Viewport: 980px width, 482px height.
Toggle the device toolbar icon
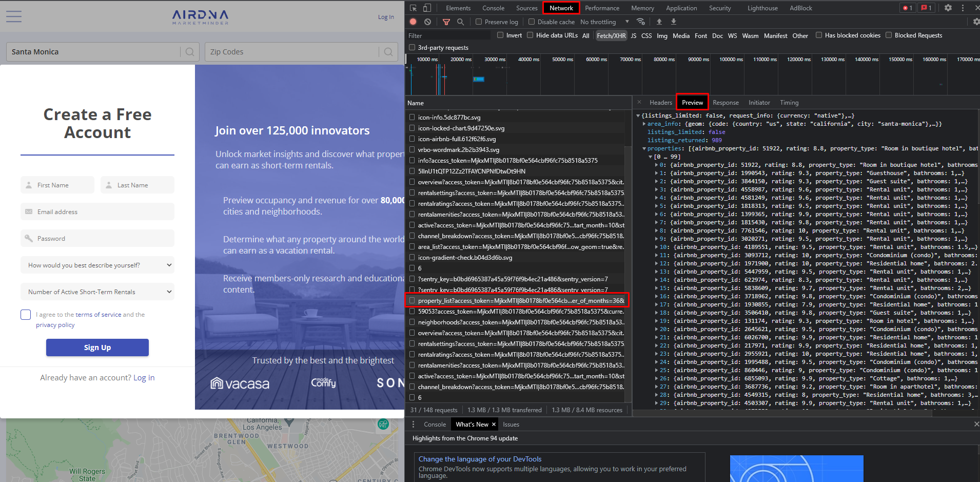click(427, 8)
